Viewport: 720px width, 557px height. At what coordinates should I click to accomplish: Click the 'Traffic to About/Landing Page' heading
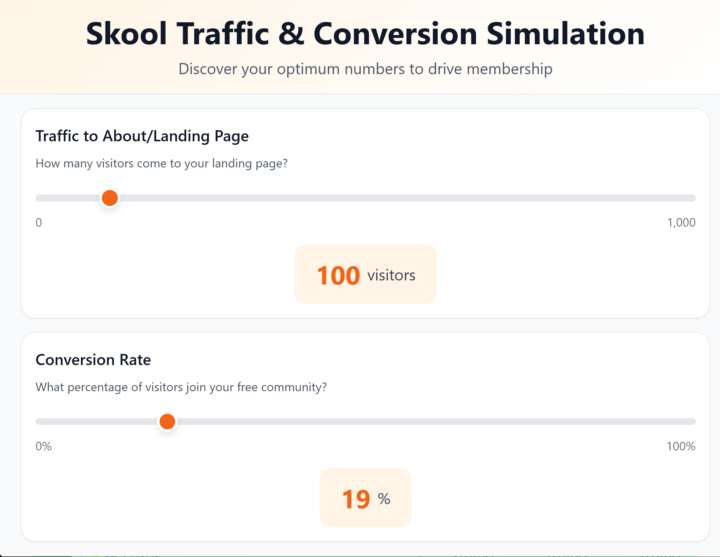point(142,136)
